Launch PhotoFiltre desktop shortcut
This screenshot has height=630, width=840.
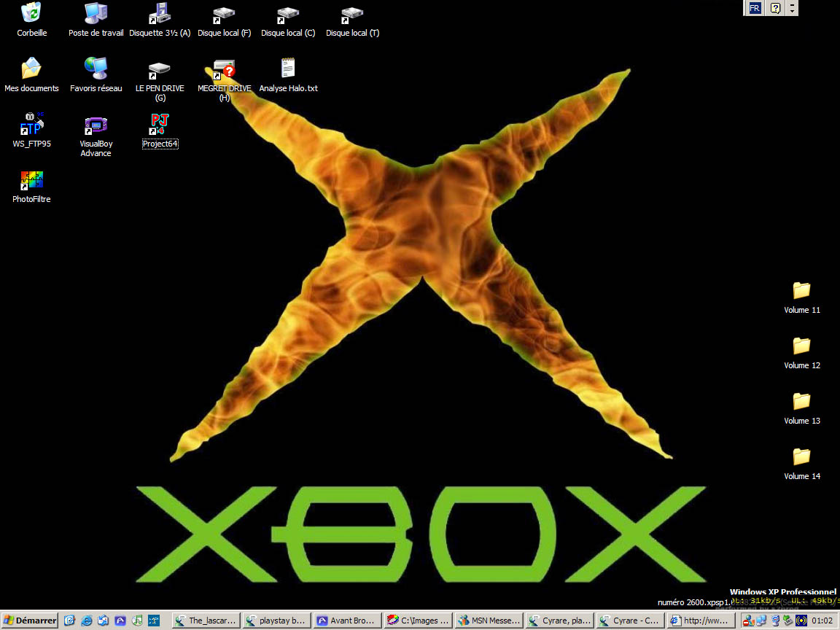pos(31,186)
